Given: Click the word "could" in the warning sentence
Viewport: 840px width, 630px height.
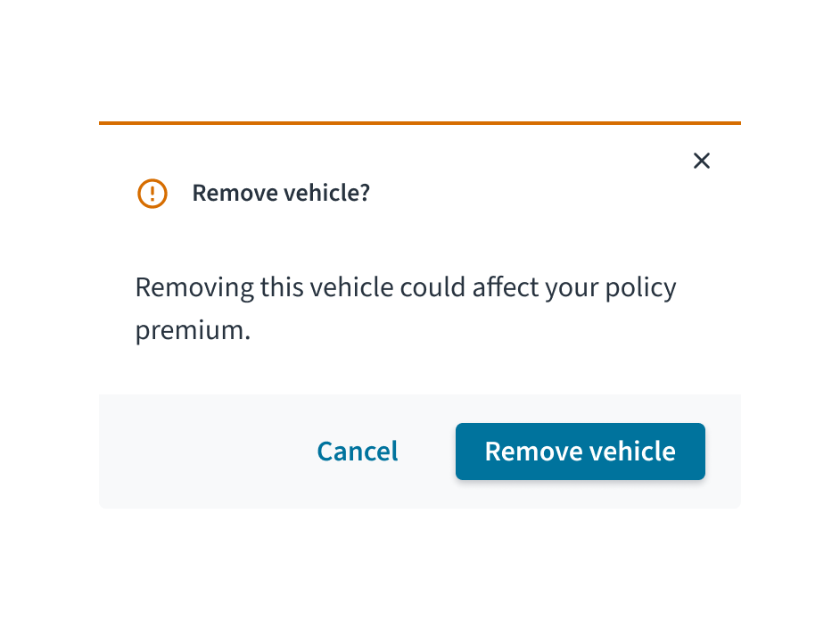Looking at the screenshot, I should click(x=432, y=286).
